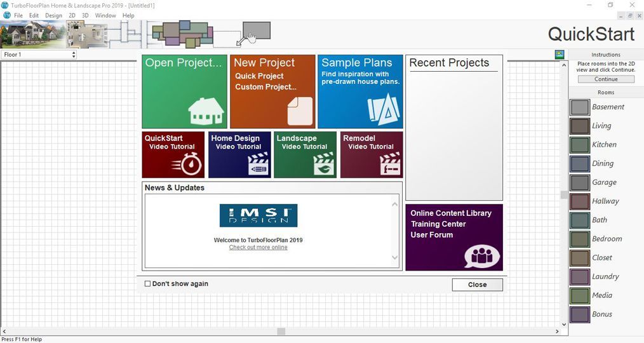Screen dimensions: 644x343
Task: Visit the User Forum link
Action: click(432, 234)
